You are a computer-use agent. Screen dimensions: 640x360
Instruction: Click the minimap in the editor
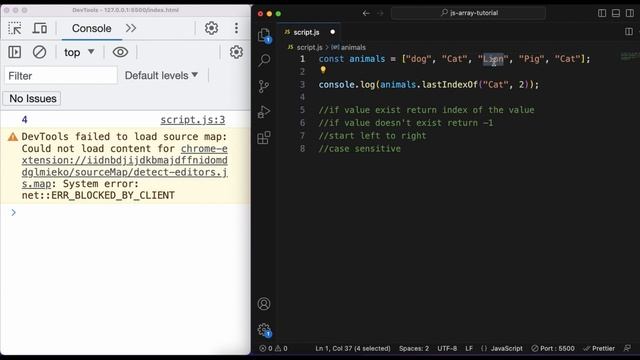(x=629, y=56)
